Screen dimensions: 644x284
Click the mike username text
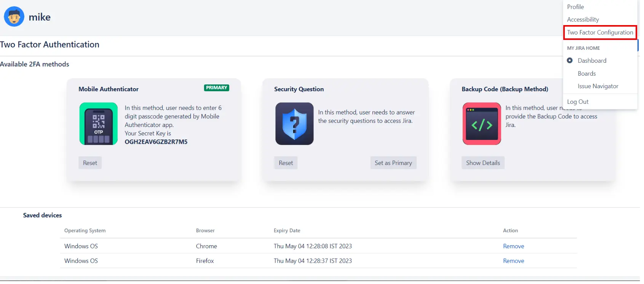(40, 17)
